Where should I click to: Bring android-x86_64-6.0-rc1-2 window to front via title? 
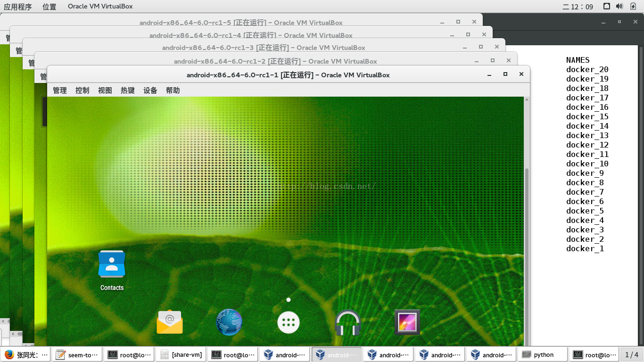275,61
